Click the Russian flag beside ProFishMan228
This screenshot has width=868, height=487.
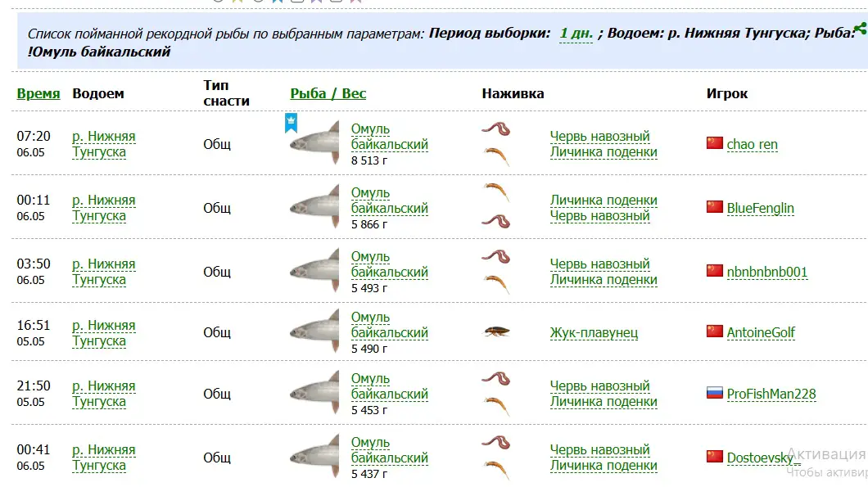(x=715, y=393)
